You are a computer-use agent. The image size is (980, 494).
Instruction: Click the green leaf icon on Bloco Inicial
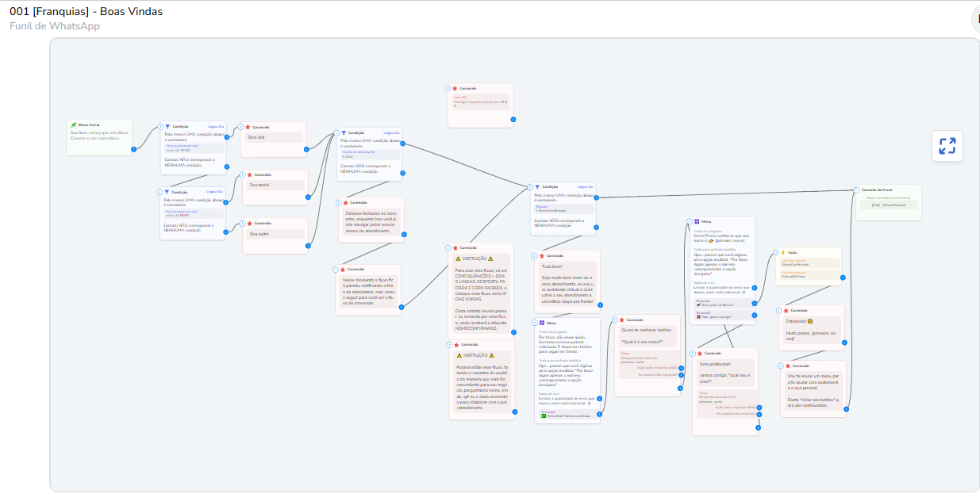pos(73,125)
